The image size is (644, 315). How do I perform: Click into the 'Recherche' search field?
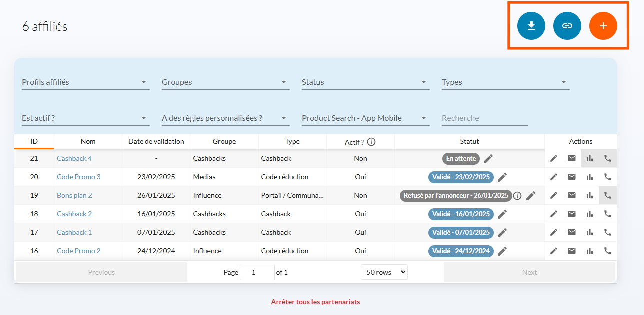(485, 118)
